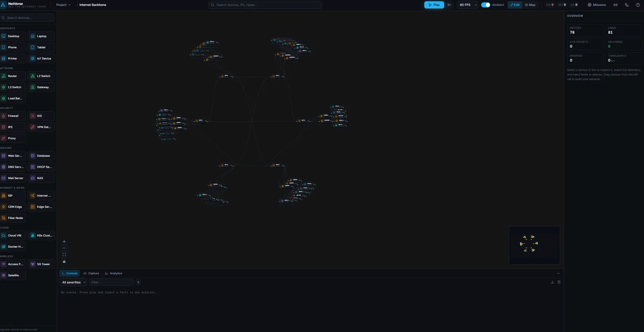Select the DNS Server item

point(12,167)
